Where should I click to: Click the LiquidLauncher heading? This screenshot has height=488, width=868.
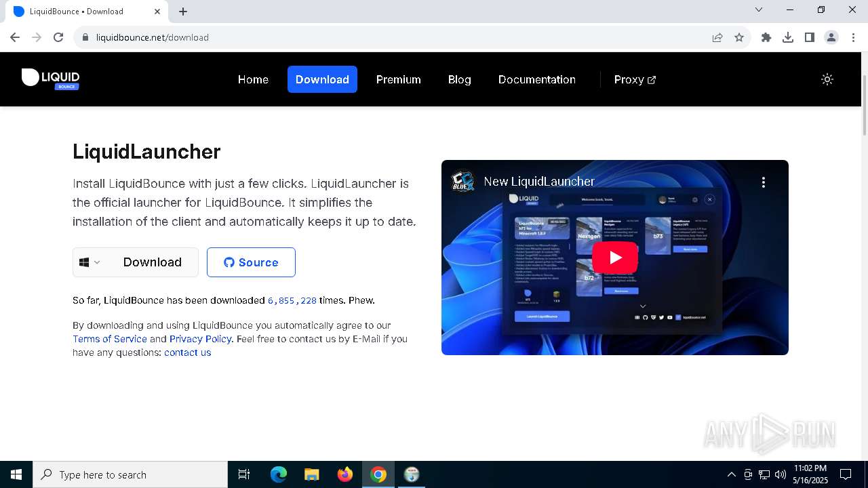(x=146, y=151)
